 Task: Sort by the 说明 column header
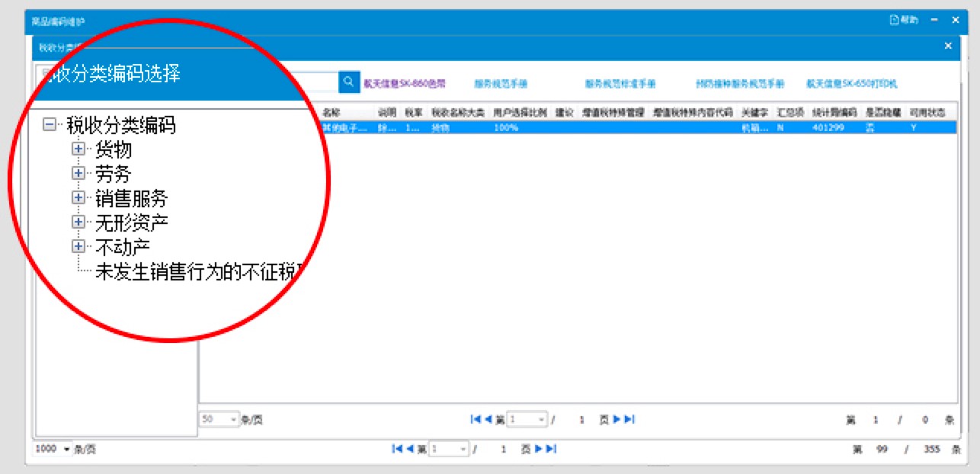coord(387,112)
